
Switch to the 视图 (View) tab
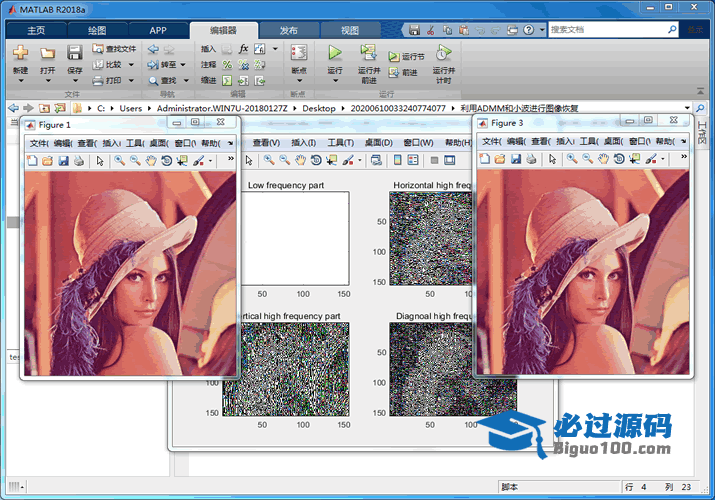click(350, 31)
